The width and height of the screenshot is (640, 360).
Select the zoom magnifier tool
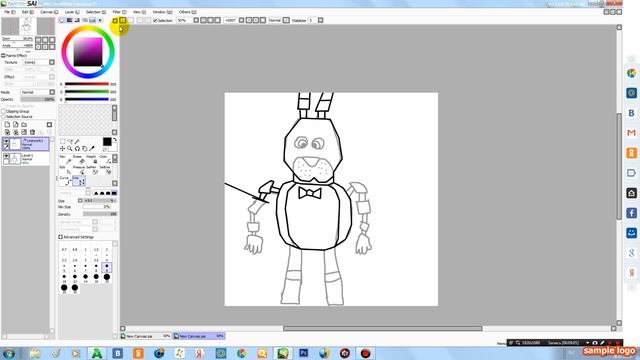(70, 149)
